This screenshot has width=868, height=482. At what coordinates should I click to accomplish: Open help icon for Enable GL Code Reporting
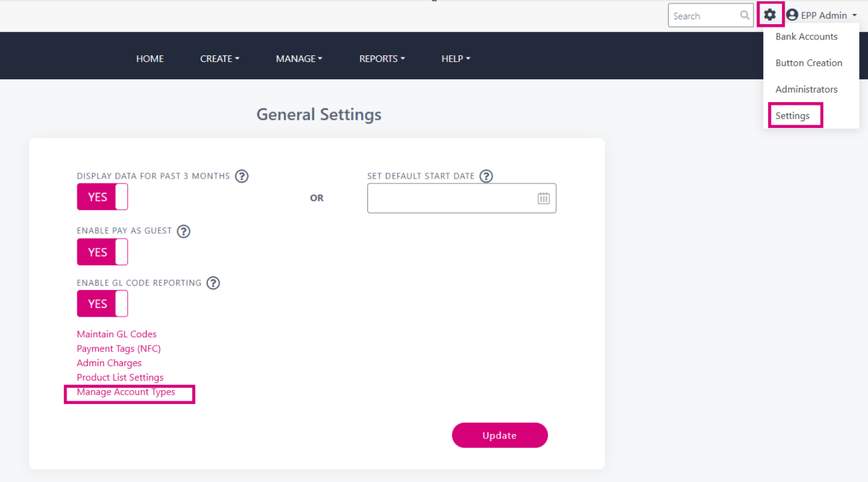213,283
